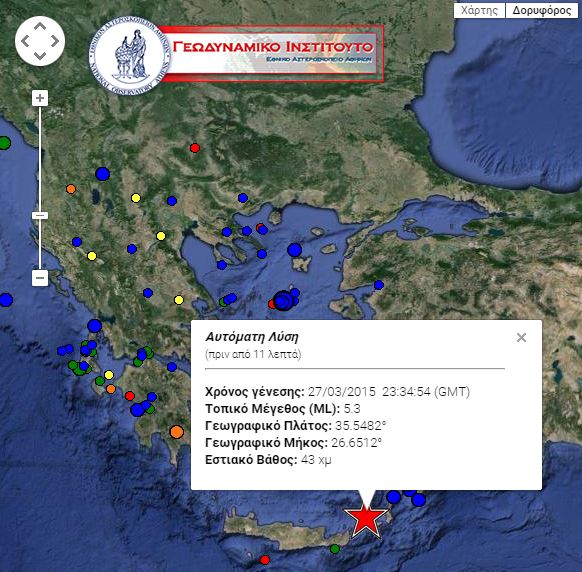Click the red star epicenter marker
This screenshot has width=582, height=572.
click(x=366, y=520)
